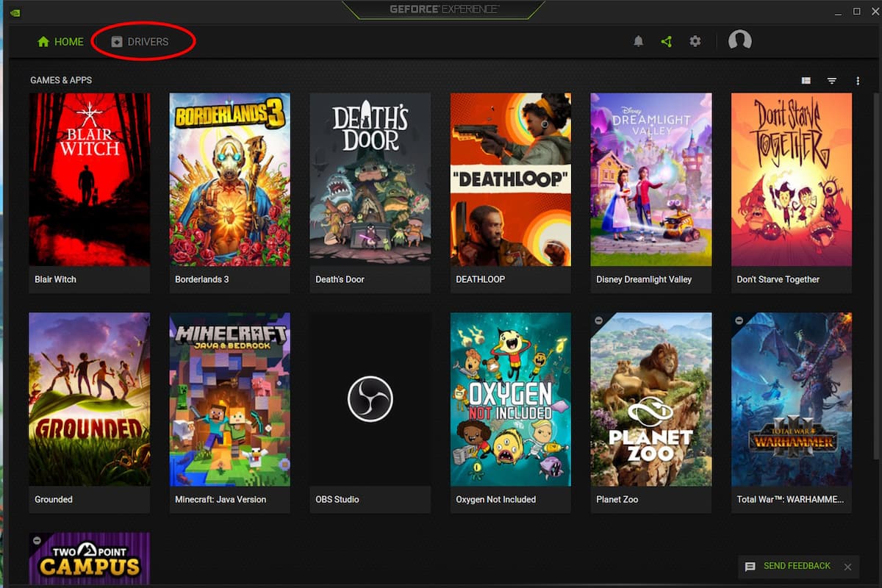The height and width of the screenshot is (588, 882).
Task: Click the Blair Witch title label
Action: pos(55,279)
